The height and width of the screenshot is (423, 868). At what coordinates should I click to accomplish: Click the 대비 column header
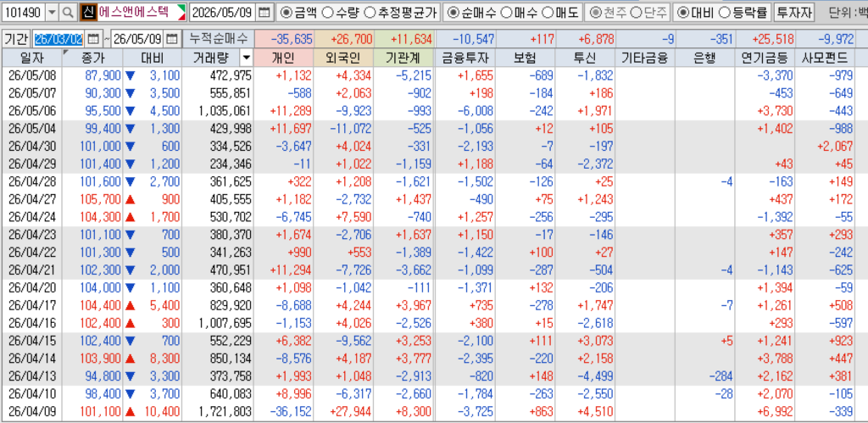coord(153,58)
